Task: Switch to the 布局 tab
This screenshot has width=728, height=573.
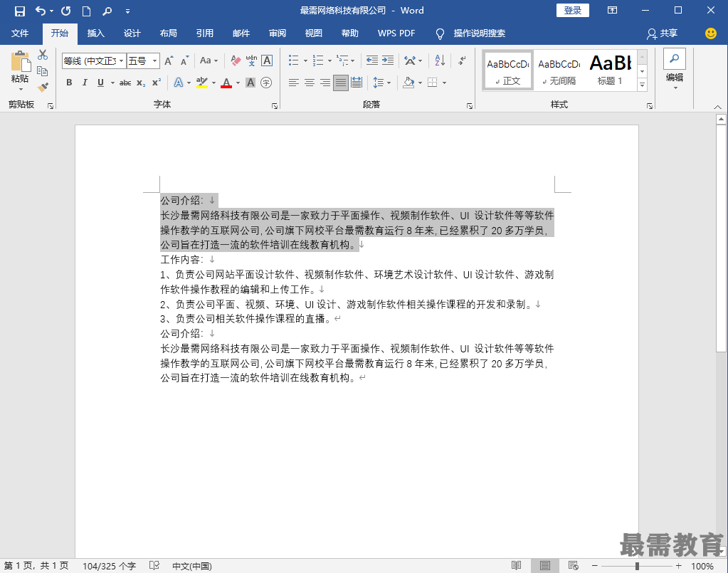Action: click(x=169, y=33)
